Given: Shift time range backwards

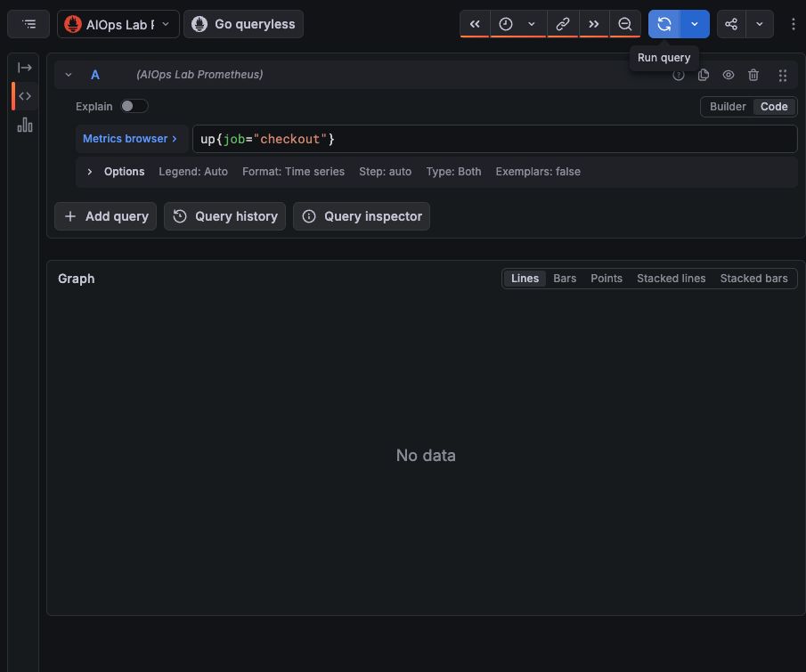Looking at the screenshot, I should (x=475, y=24).
